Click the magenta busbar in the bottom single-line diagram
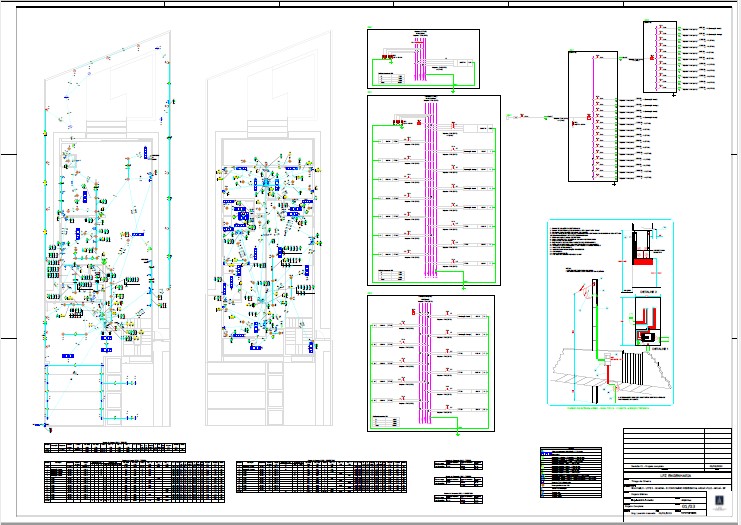This screenshot has height=525, width=741. [x=425, y=362]
